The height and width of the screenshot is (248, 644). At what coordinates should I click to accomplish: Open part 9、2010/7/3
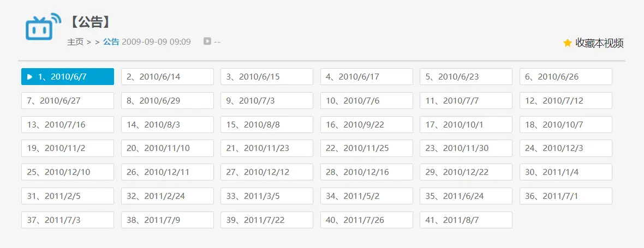pos(266,101)
